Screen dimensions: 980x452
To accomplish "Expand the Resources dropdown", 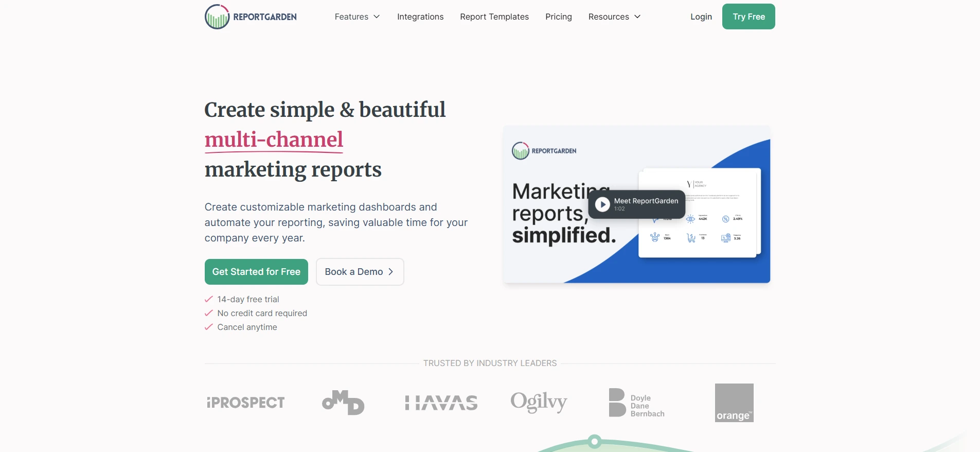I will (x=614, y=16).
